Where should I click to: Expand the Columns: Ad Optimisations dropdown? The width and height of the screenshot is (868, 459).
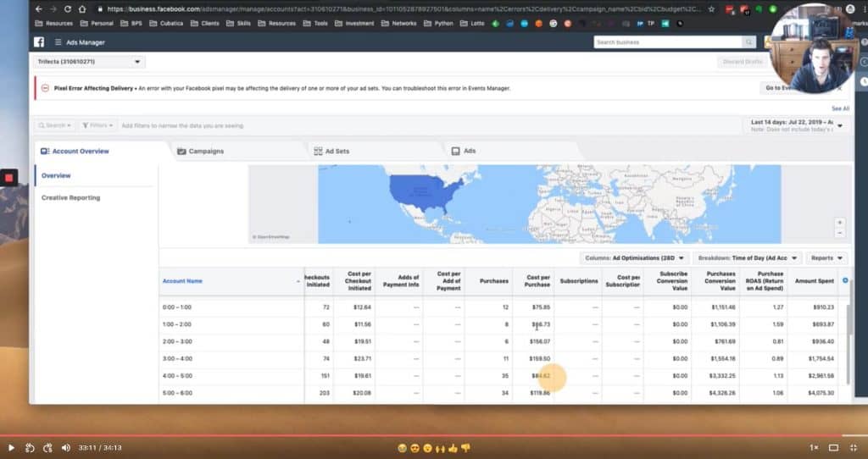(x=633, y=257)
